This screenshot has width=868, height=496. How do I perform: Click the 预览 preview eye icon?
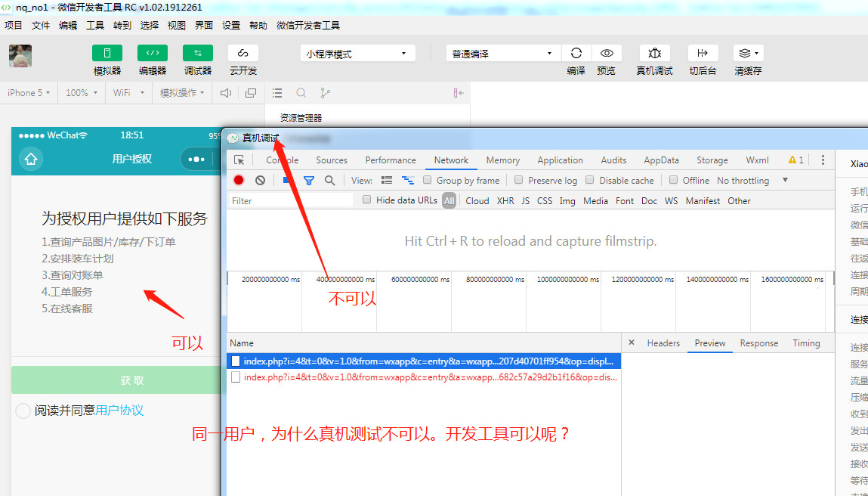607,53
